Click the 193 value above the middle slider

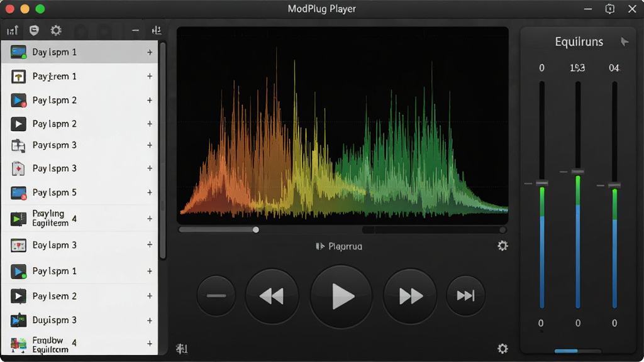pyautogui.click(x=577, y=68)
